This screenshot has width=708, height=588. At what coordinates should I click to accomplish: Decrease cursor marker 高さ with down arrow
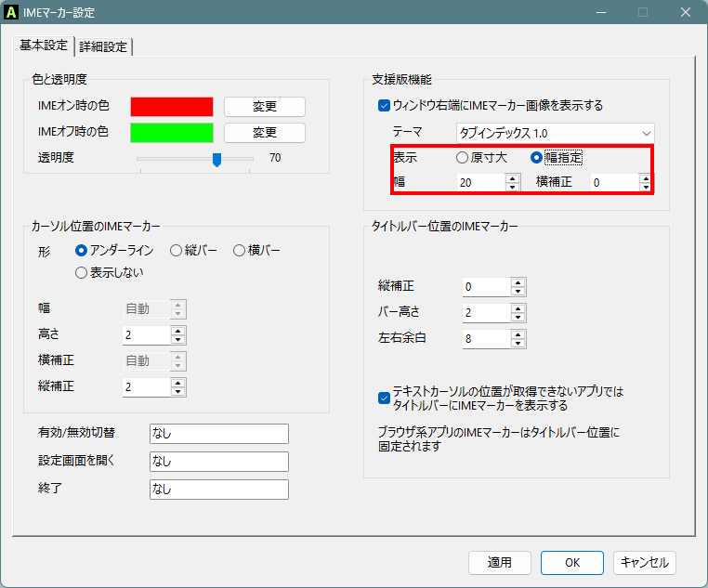(x=177, y=339)
